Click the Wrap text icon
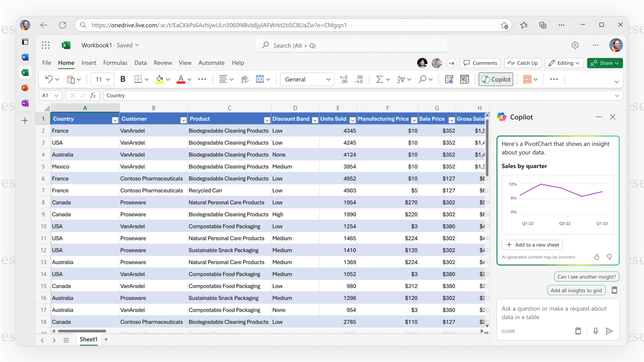Viewport: 644px width, 362px height. (245, 79)
